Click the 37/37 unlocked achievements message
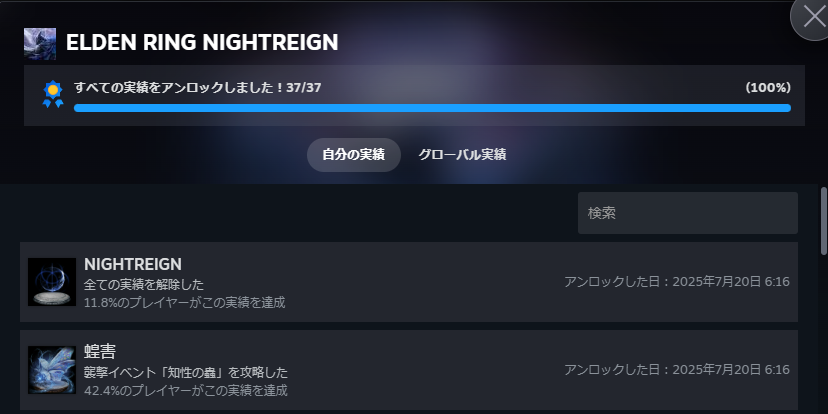This screenshot has width=828, height=414. point(197,88)
